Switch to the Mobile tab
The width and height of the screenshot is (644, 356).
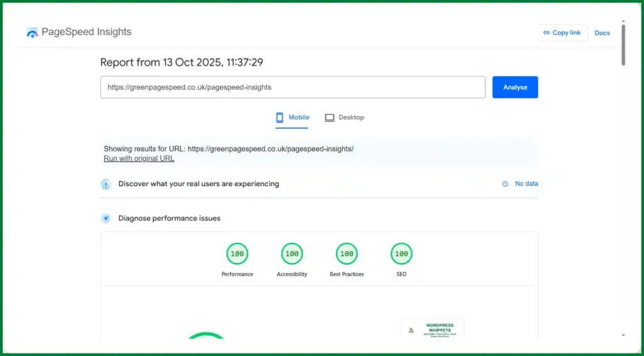tap(292, 118)
